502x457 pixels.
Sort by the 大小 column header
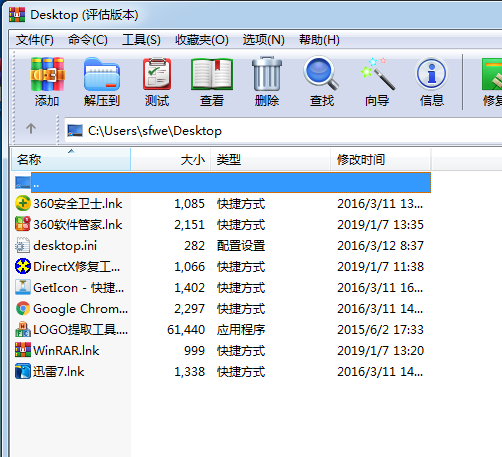pyautogui.click(x=170, y=159)
